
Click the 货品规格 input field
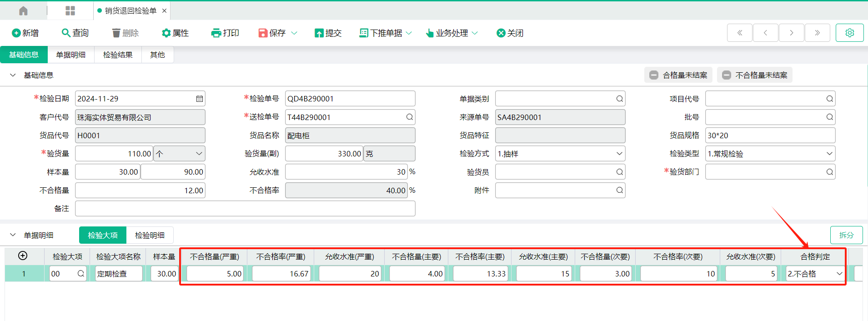pyautogui.click(x=770, y=135)
